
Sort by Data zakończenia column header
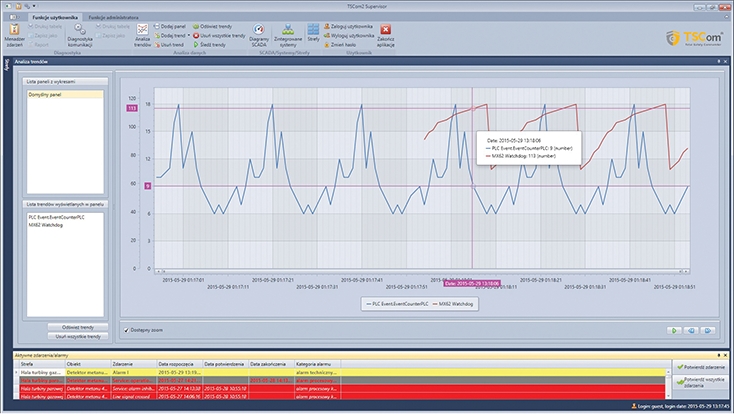click(x=271, y=364)
